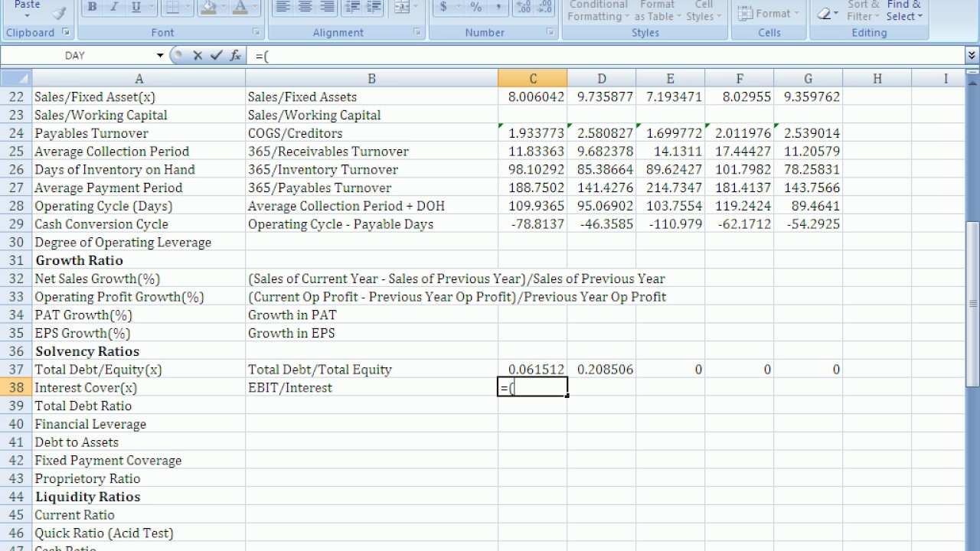Viewport: 980px width, 551px height.
Task: Increase decimal places
Action: 524,8
